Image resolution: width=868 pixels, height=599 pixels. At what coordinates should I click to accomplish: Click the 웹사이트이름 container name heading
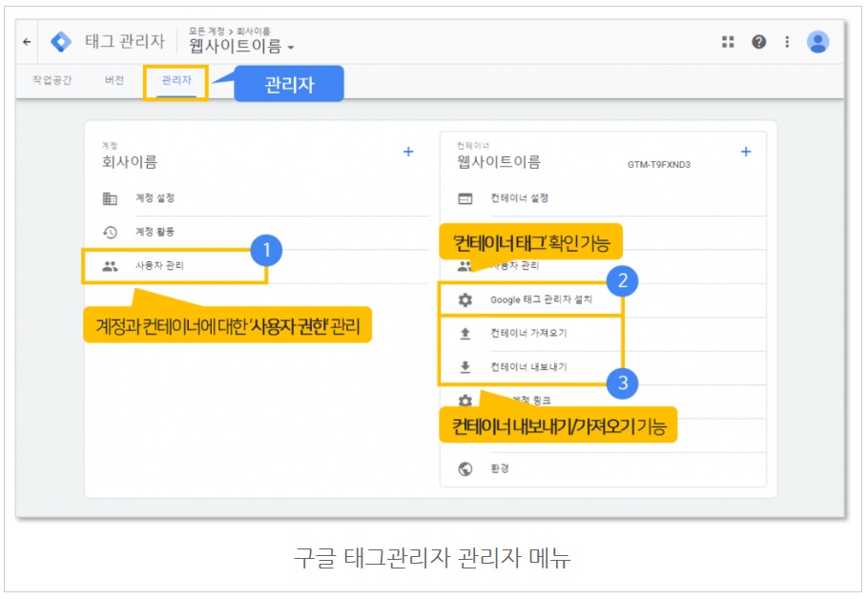(x=499, y=161)
